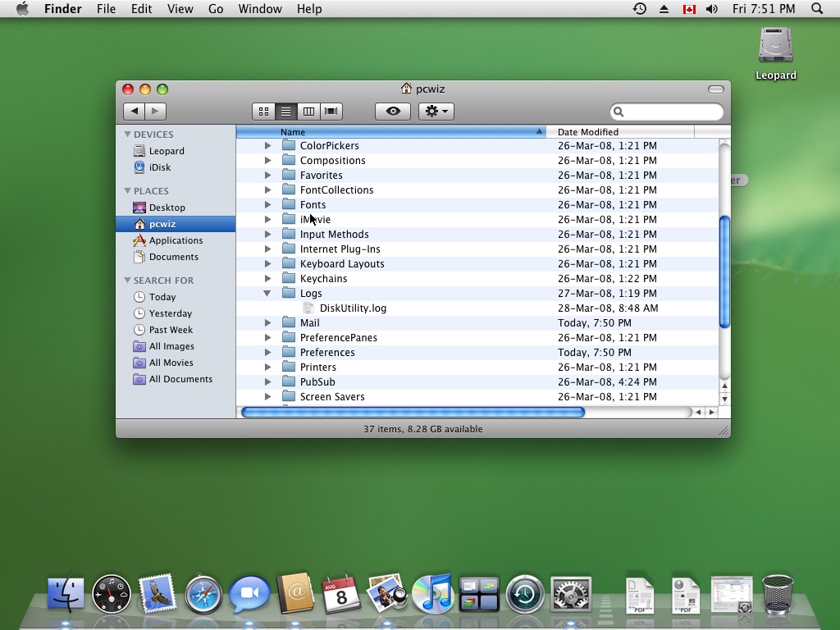
Task: Click the Time Machine menu bar icon
Action: (640, 8)
